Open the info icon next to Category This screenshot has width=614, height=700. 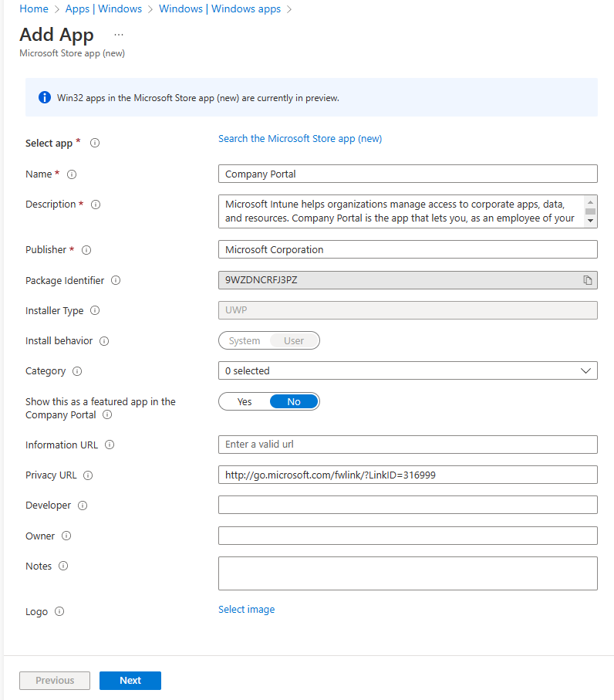pos(77,371)
